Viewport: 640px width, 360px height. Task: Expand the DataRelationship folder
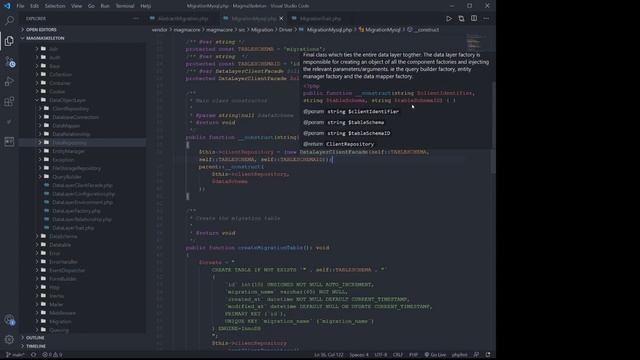pyautogui.click(x=71, y=134)
